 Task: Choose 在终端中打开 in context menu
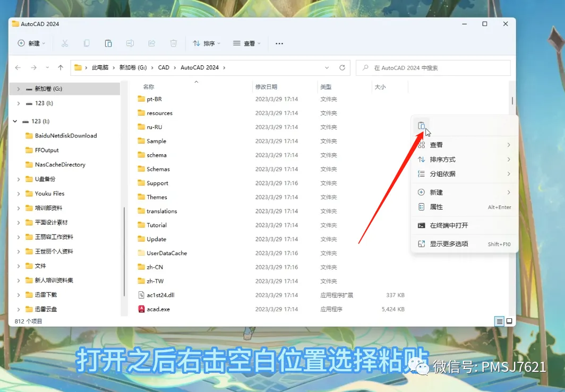point(465,225)
